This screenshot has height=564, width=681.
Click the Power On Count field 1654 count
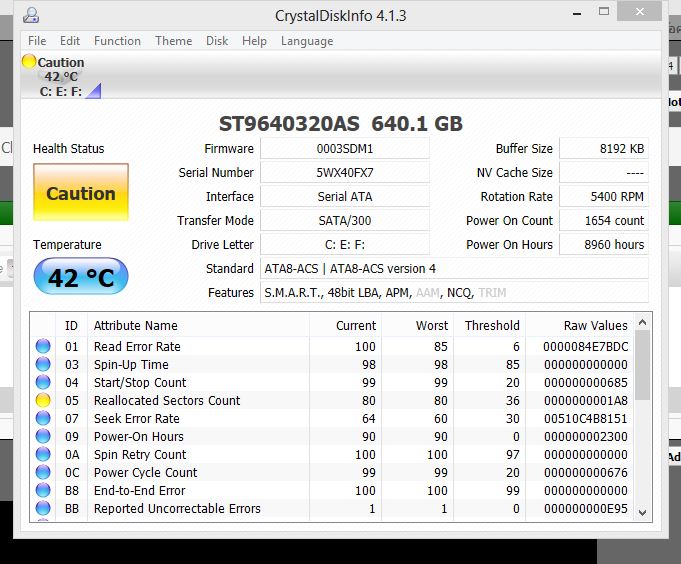pyautogui.click(x=604, y=220)
